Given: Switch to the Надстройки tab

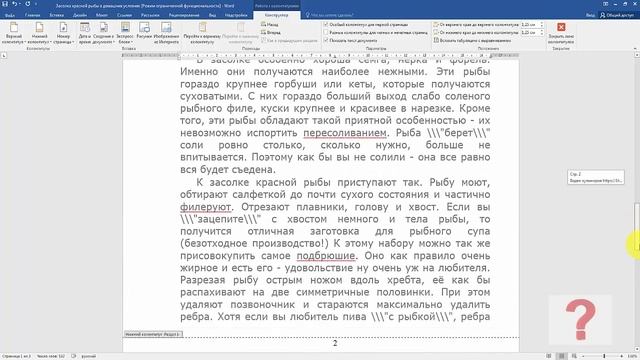Looking at the screenshot, I should 236,15.
